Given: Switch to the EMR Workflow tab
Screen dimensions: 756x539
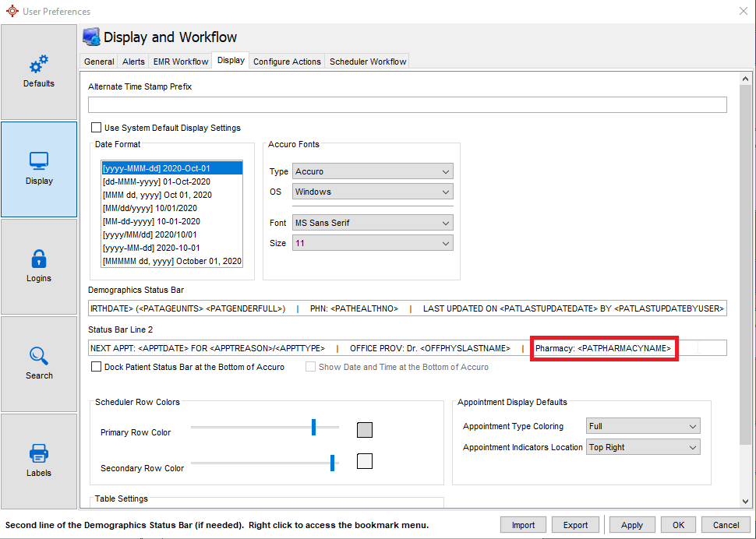Looking at the screenshot, I should (181, 62).
